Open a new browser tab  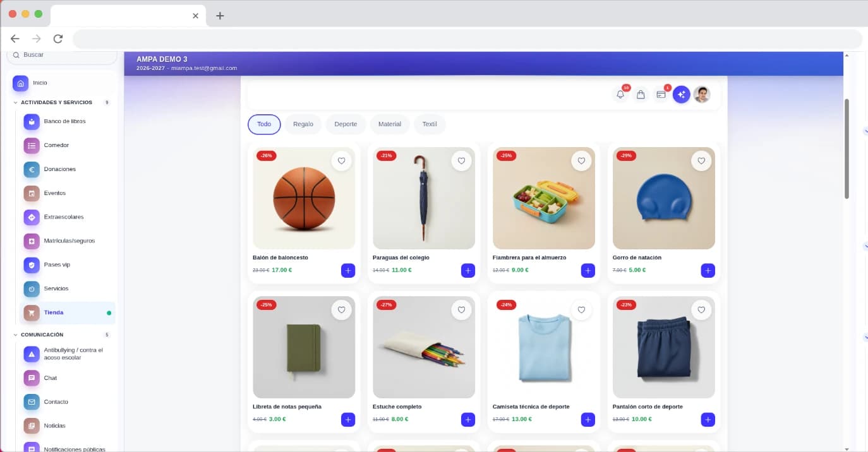click(220, 16)
